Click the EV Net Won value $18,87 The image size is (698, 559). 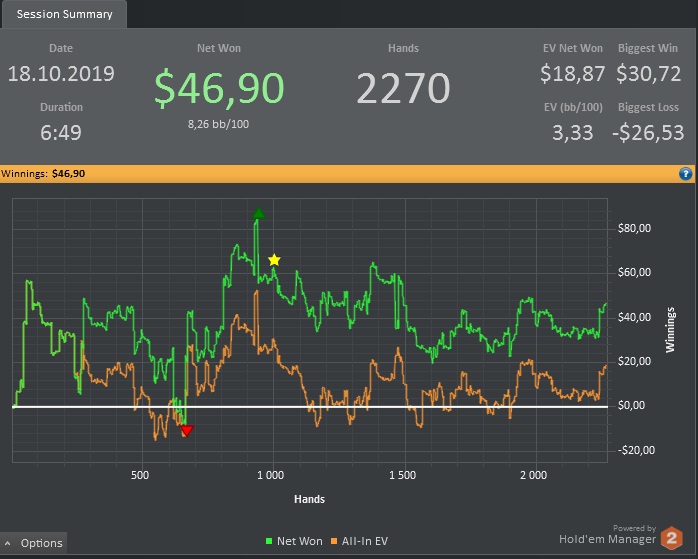coord(572,73)
